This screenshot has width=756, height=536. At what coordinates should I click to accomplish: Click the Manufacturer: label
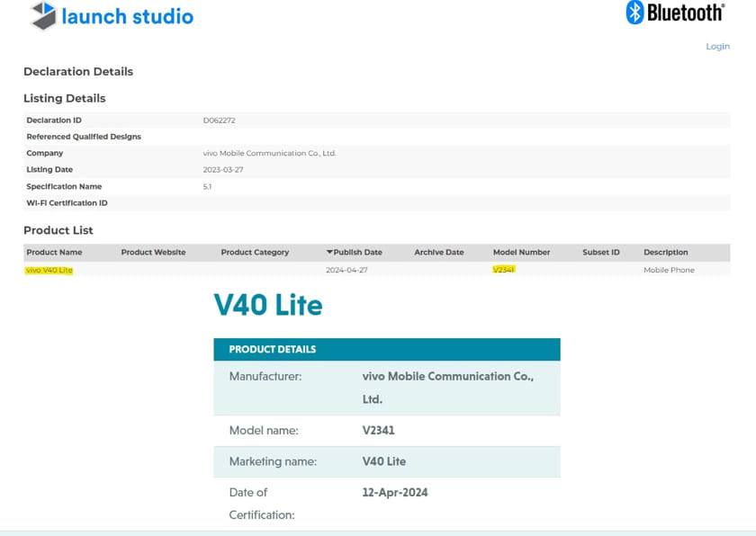(x=265, y=377)
